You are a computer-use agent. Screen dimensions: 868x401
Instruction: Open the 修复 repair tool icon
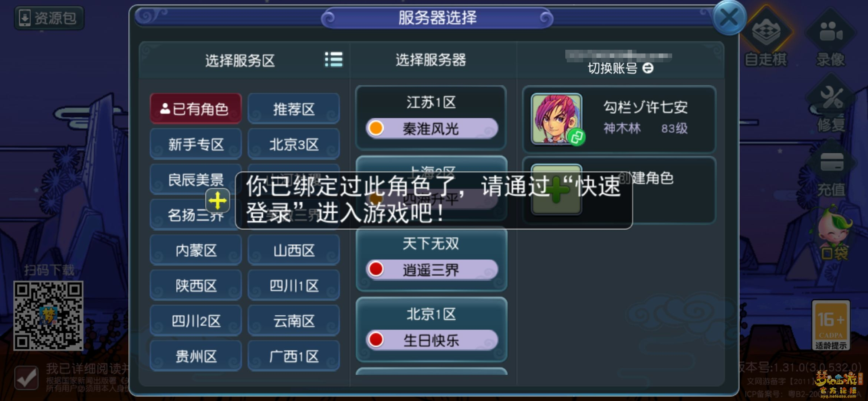pyautogui.click(x=831, y=106)
